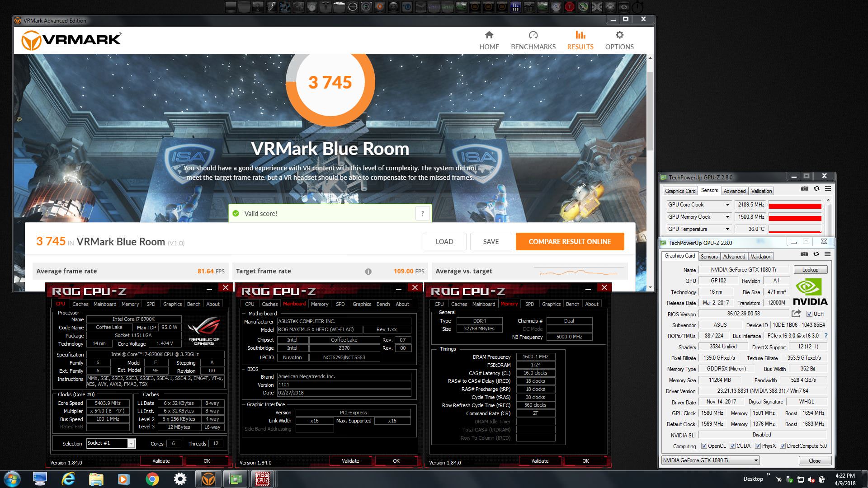Click the SAVE result button
The width and height of the screenshot is (868, 488).
point(491,242)
